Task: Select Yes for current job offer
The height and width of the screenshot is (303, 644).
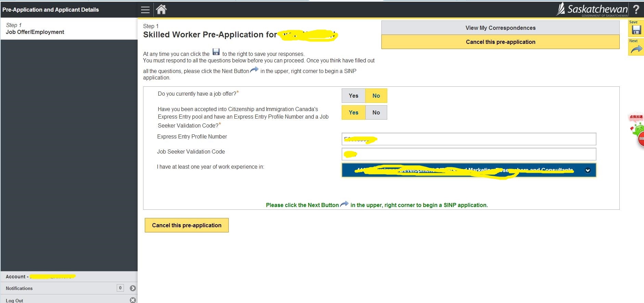Action: point(353,96)
